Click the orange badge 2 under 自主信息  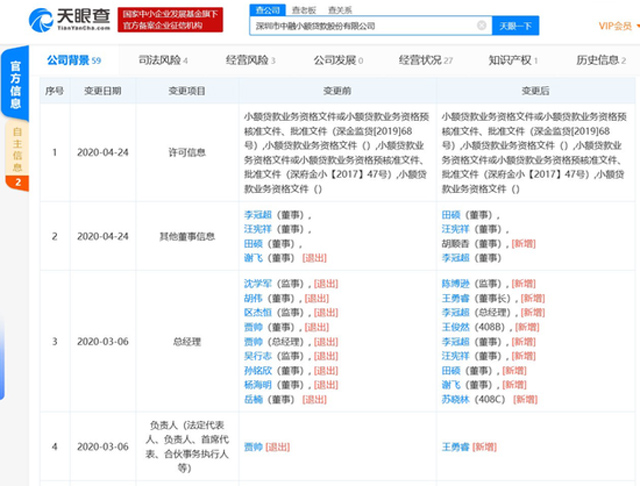(18, 182)
